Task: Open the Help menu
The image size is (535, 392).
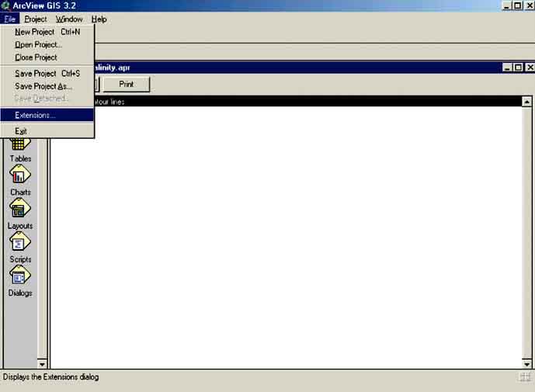Action: 99,19
